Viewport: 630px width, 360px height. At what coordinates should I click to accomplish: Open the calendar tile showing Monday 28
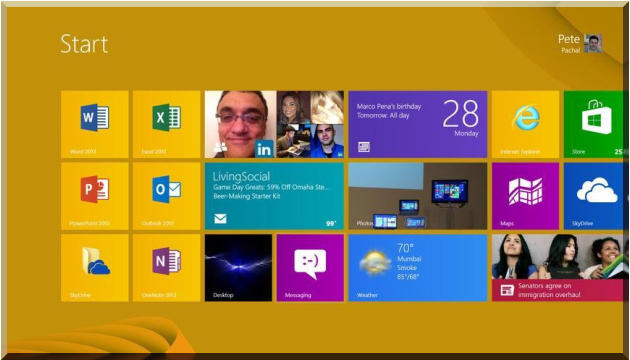click(x=418, y=124)
